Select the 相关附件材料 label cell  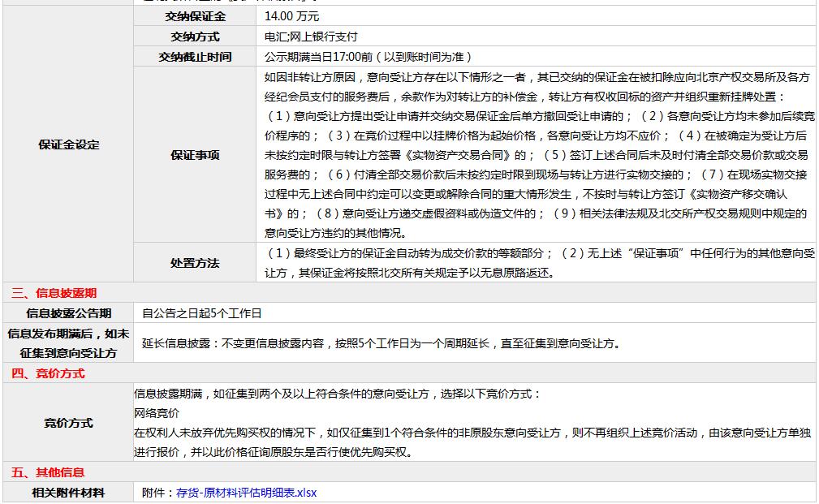click(x=68, y=493)
